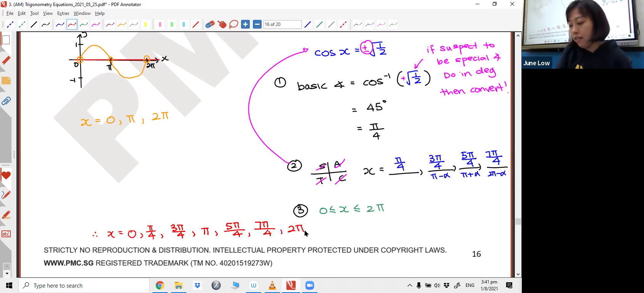Select the maroon freehand pen
This screenshot has height=293, width=644.
[x=110, y=25]
